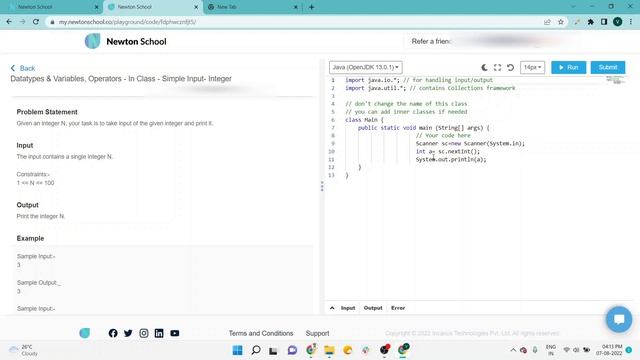Open Terms and Conditions link
640x360 pixels.
coord(261,333)
